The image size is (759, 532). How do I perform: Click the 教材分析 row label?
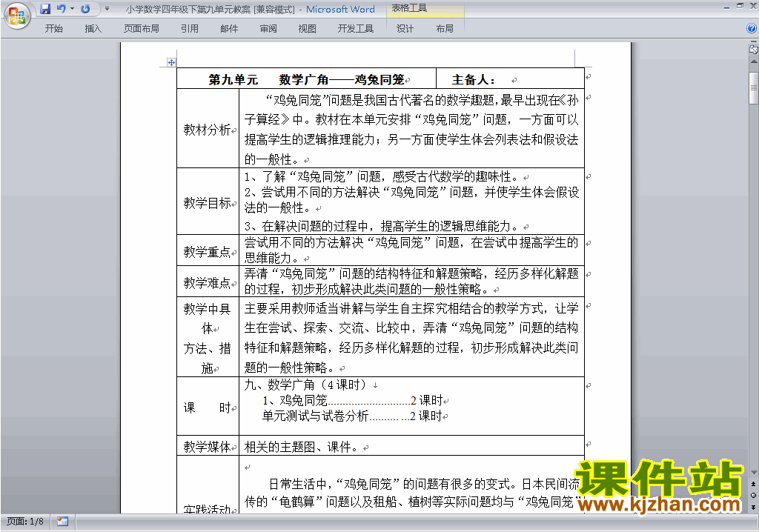click(x=208, y=129)
